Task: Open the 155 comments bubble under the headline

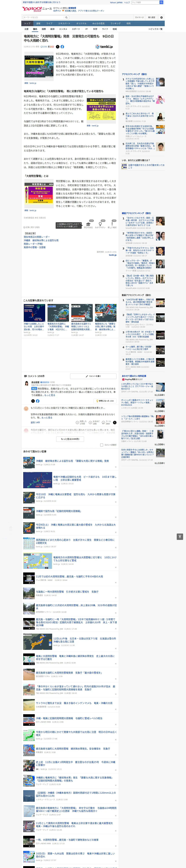Action: coord(44,47)
